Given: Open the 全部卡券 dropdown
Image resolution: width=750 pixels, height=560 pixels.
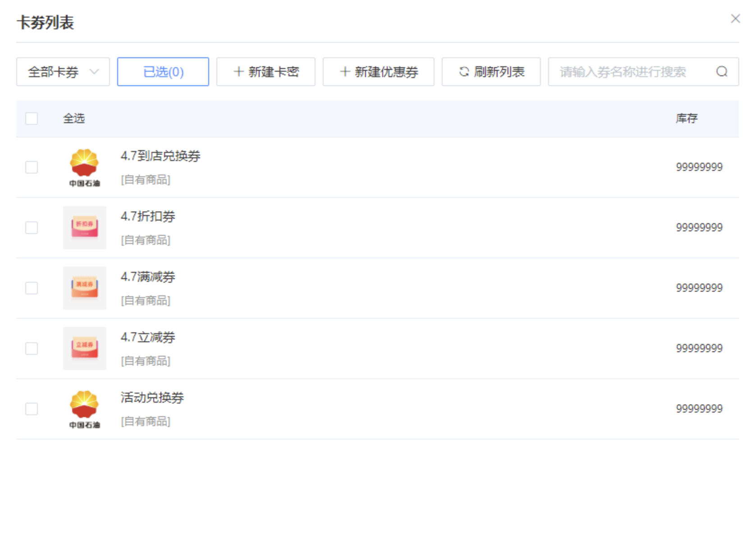Looking at the screenshot, I should point(63,72).
